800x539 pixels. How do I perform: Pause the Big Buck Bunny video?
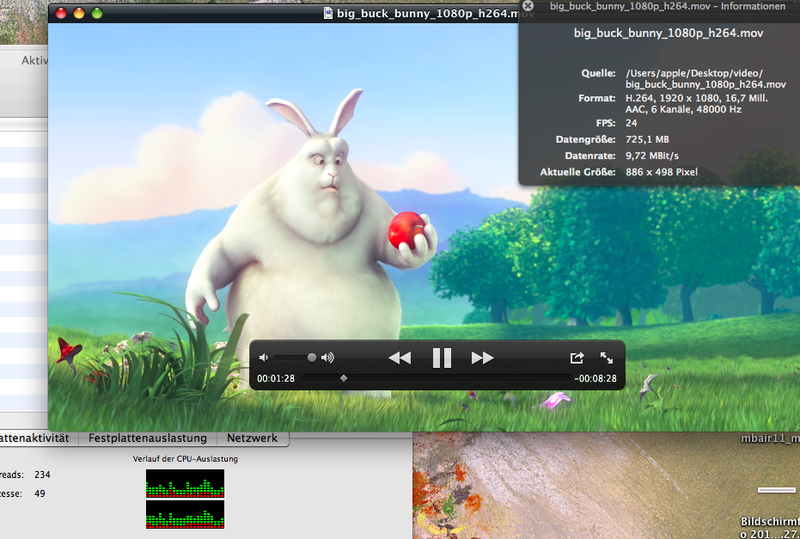[441, 358]
